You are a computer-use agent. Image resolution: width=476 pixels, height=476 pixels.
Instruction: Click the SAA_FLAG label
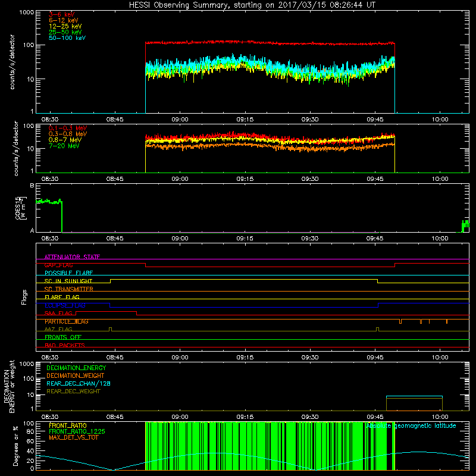pos(58,313)
